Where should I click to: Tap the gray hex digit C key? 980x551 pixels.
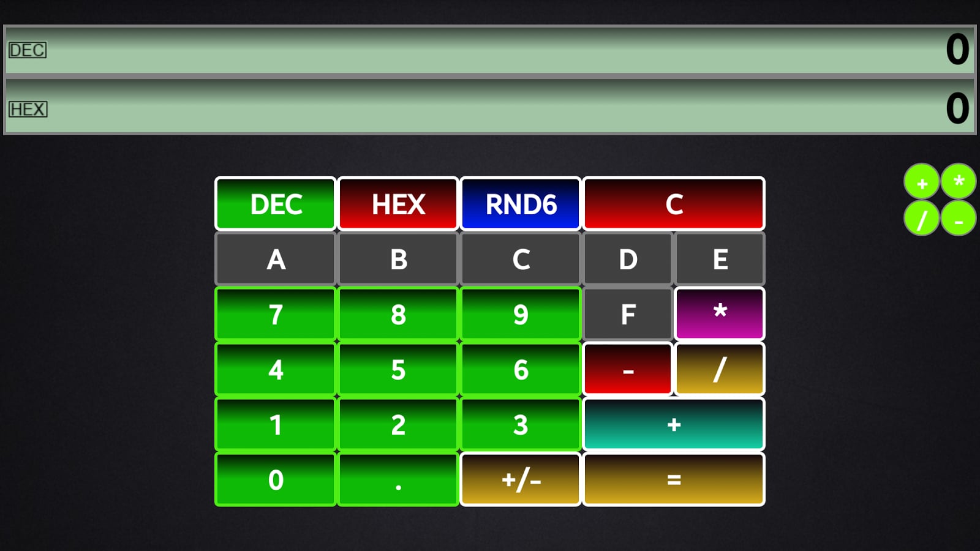521,259
